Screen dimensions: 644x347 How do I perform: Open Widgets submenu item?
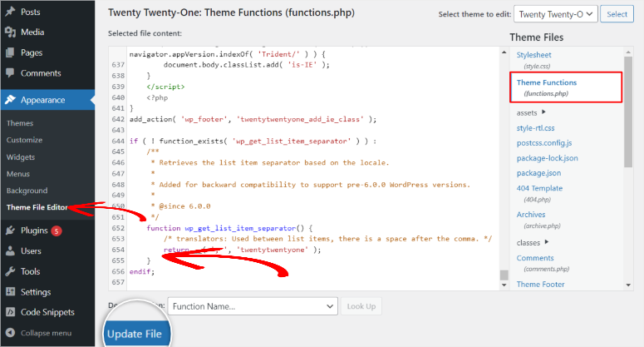tap(21, 157)
